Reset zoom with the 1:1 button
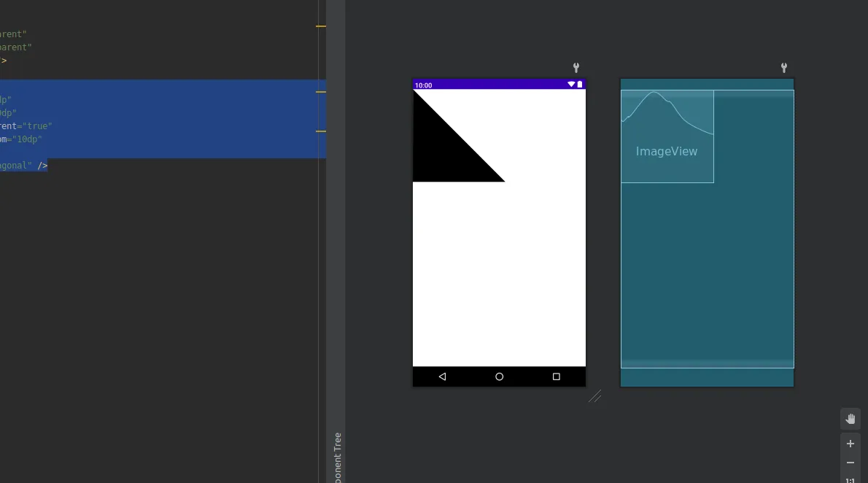The image size is (868, 483). [850, 480]
